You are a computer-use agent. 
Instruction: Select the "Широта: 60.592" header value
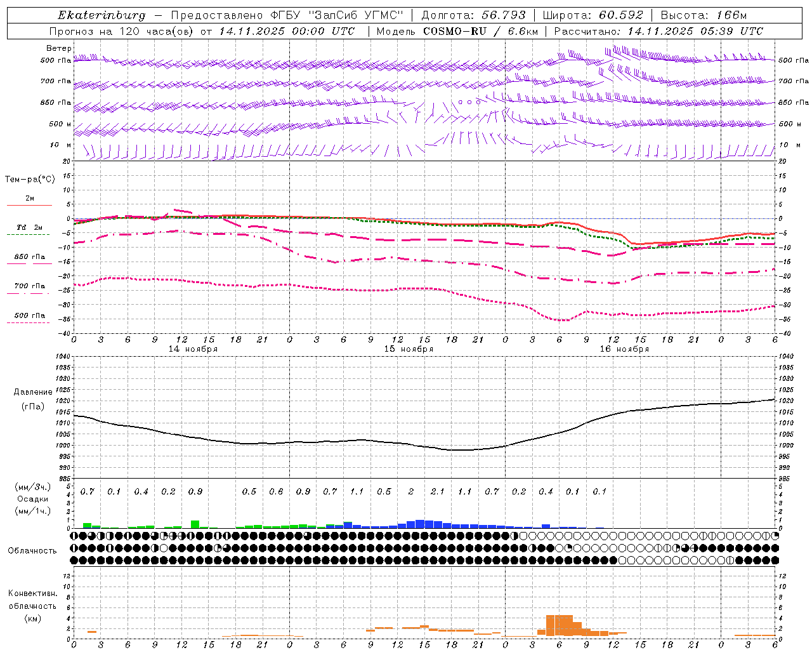click(x=593, y=15)
